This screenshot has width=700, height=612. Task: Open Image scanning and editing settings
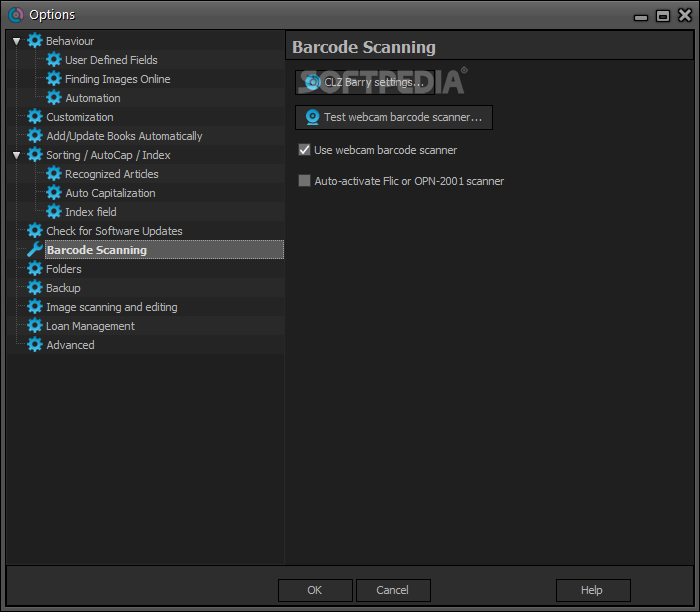point(112,307)
